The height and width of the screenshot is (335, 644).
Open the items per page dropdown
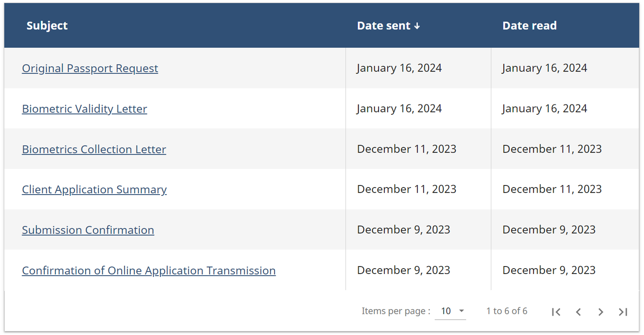point(450,311)
